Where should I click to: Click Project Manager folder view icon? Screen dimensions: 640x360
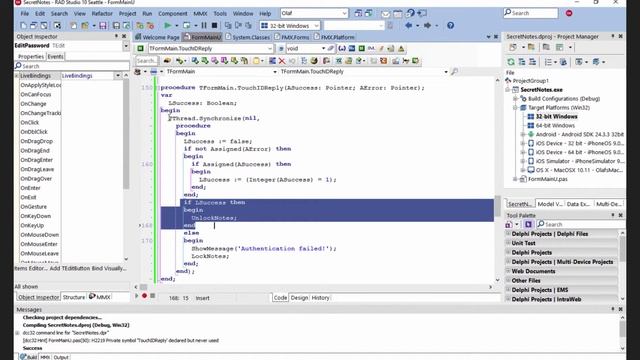click(x=531, y=47)
